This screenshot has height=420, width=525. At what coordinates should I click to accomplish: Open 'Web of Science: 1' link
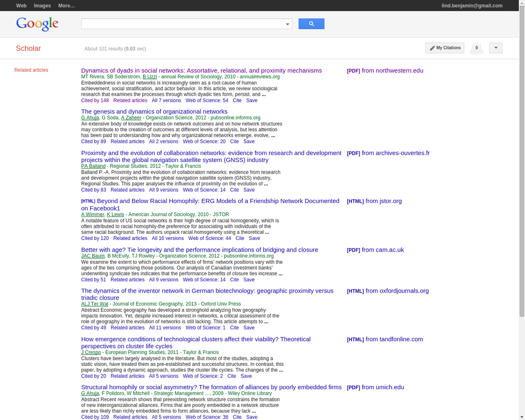point(206,328)
